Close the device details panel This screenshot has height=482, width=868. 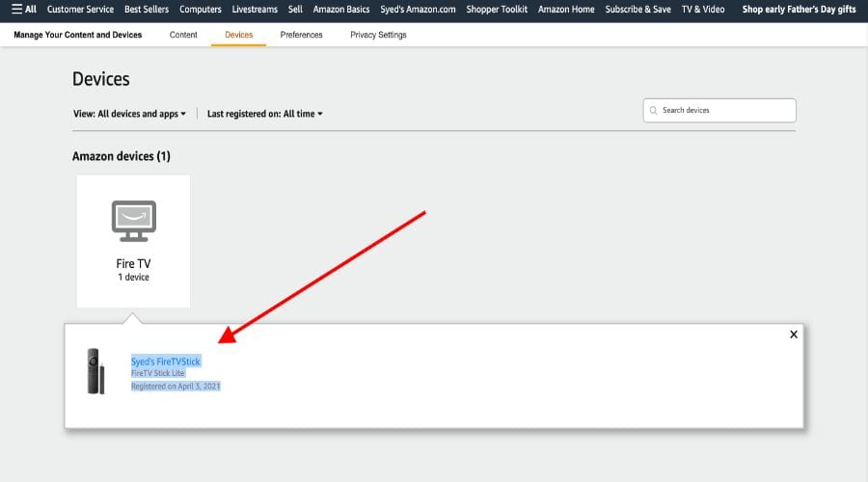(x=794, y=335)
